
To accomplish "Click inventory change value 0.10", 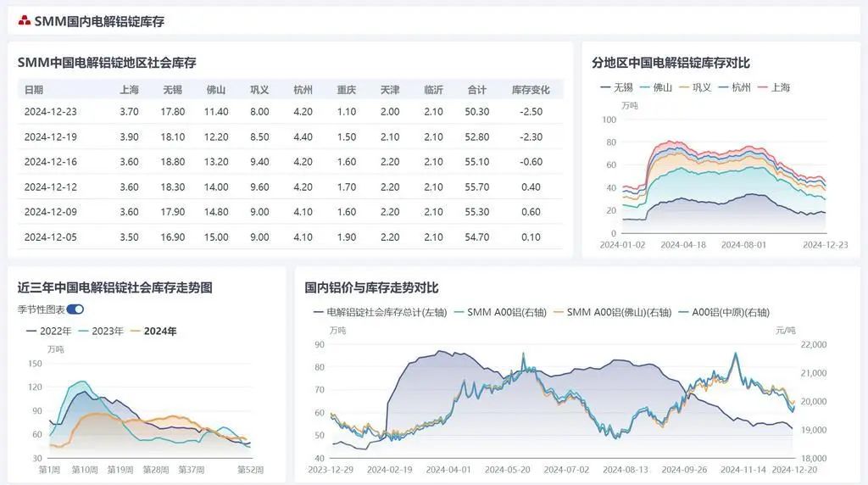I will coord(531,237).
